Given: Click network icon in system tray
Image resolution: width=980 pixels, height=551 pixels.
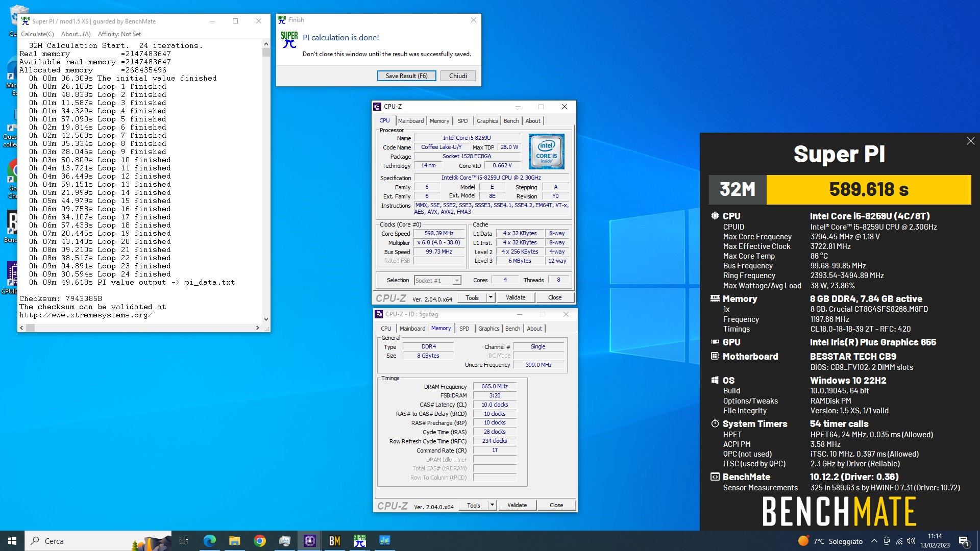Looking at the screenshot, I should tap(899, 541).
